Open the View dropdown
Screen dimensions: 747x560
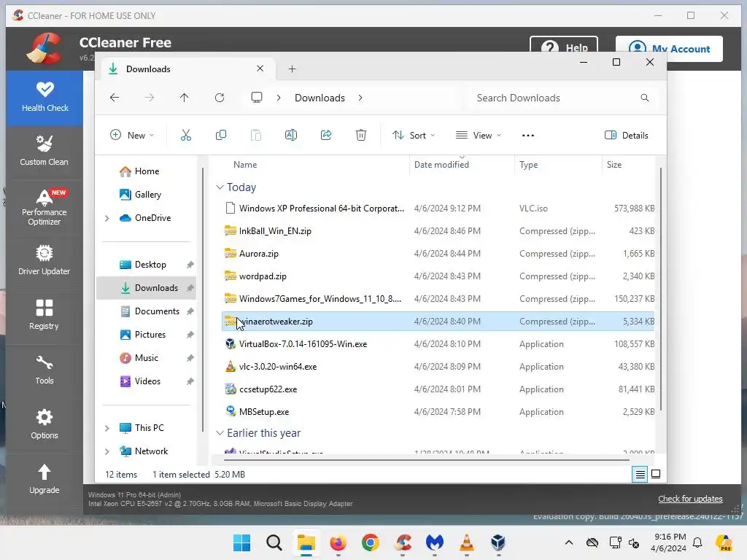(479, 135)
